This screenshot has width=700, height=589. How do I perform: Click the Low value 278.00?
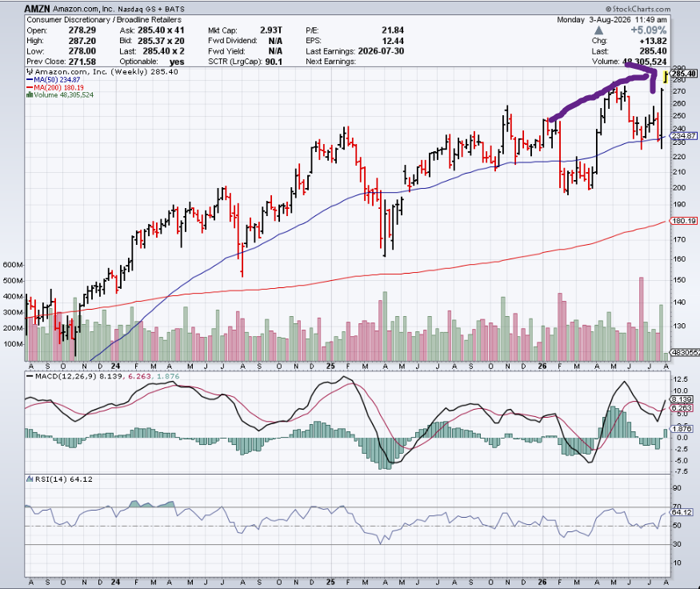click(x=82, y=51)
